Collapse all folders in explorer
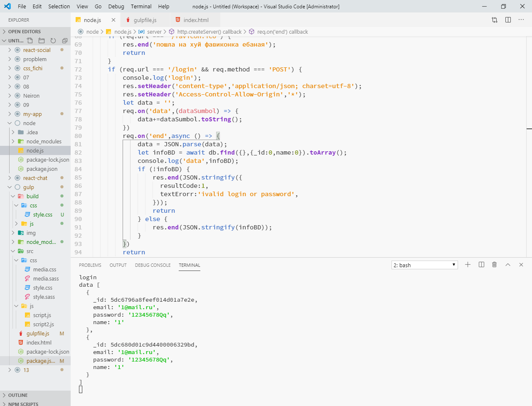This screenshot has height=406, width=532. [65, 41]
